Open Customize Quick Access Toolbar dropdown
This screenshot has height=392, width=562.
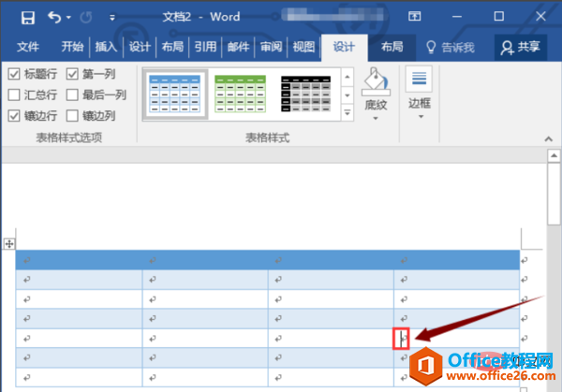(112, 17)
